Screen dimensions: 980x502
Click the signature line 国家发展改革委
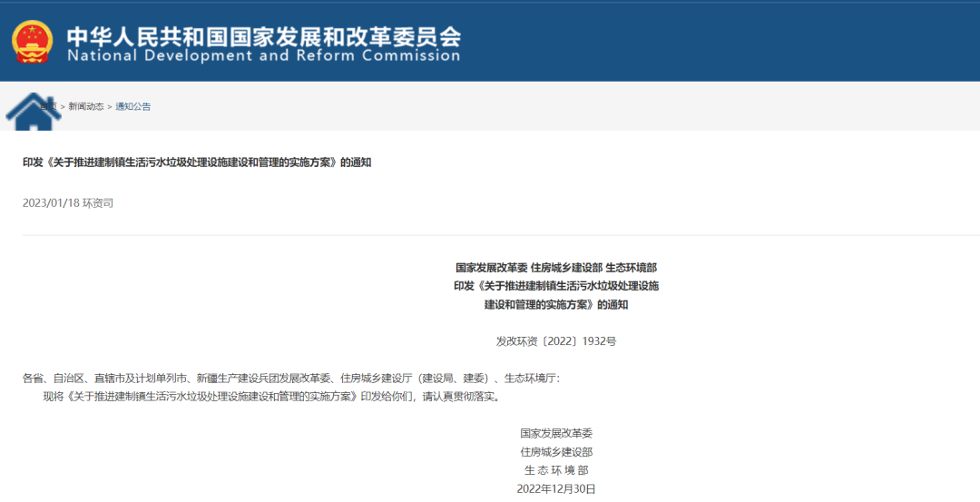[555, 434]
